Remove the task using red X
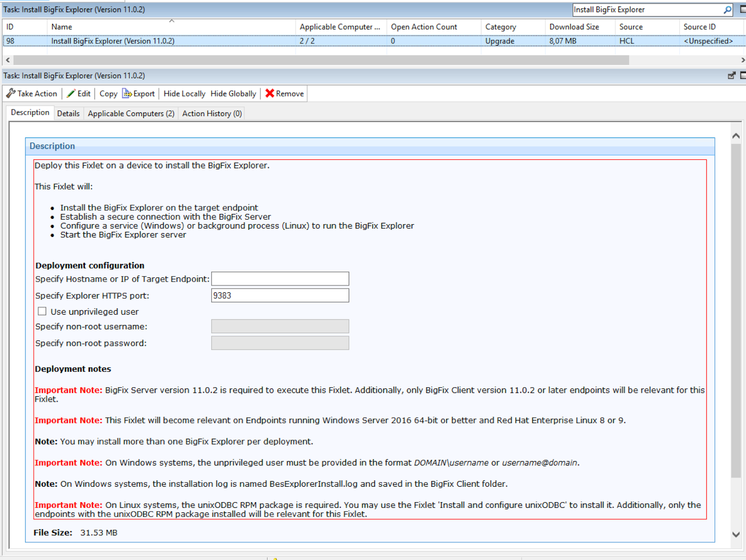The image size is (746, 560). click(284, 94)
